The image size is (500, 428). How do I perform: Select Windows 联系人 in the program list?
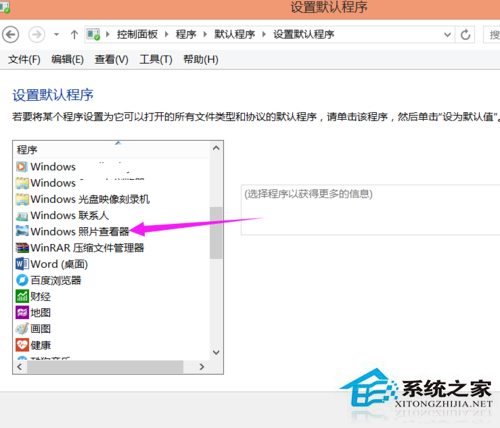tap(70, 216)
